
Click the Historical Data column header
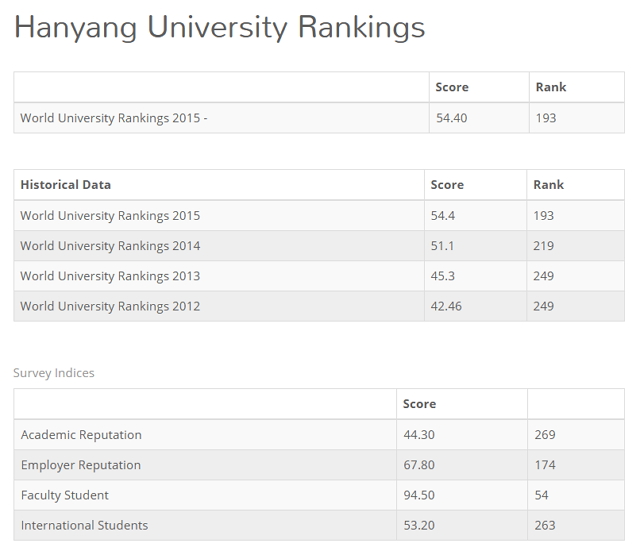(66, 185)
